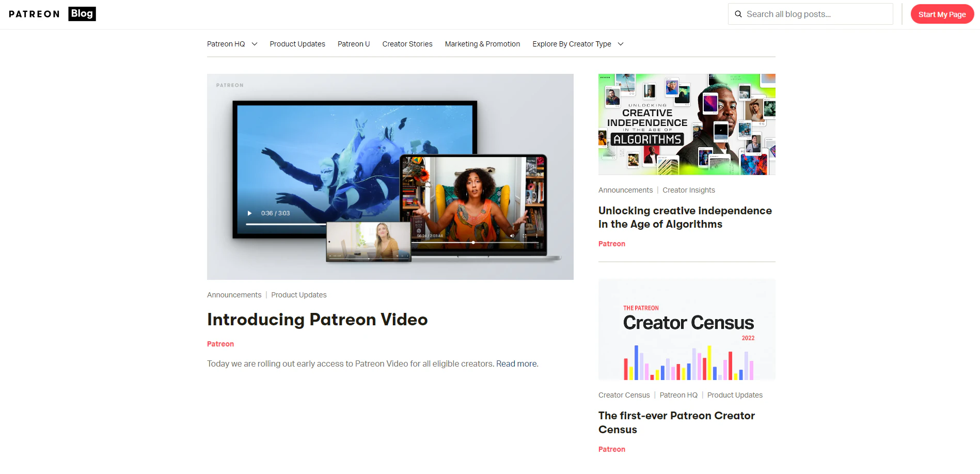980x474 pixels.
Task: Click Patreon author under Creator Census article
Action: (612, 449)
